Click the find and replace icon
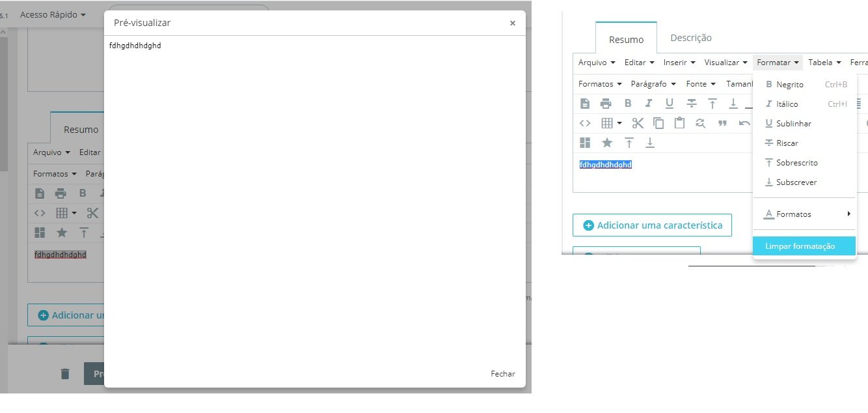Screen dimensions: 868x413 [701, 122]
